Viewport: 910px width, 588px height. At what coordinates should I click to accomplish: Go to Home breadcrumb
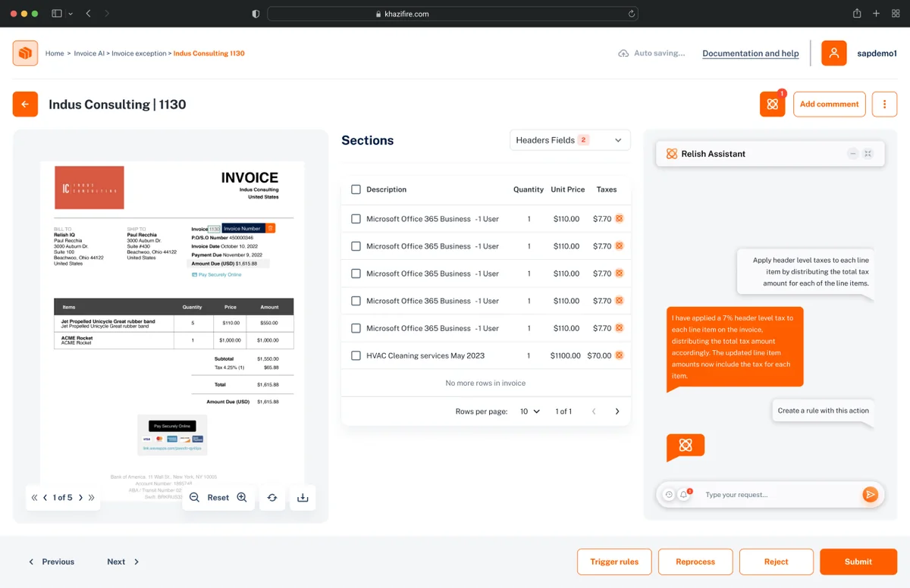[x=55, y=54]
